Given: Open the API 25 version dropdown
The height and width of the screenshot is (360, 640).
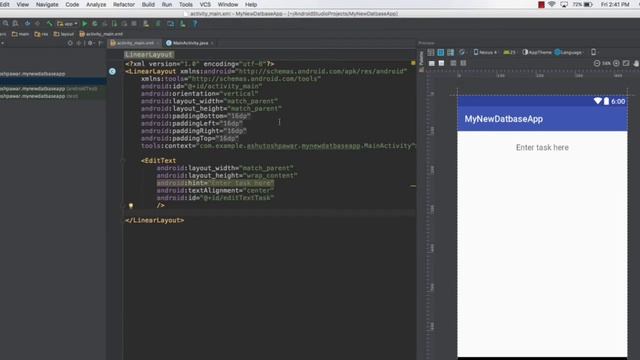Looking at the screenshot, I should pos(509,52).
